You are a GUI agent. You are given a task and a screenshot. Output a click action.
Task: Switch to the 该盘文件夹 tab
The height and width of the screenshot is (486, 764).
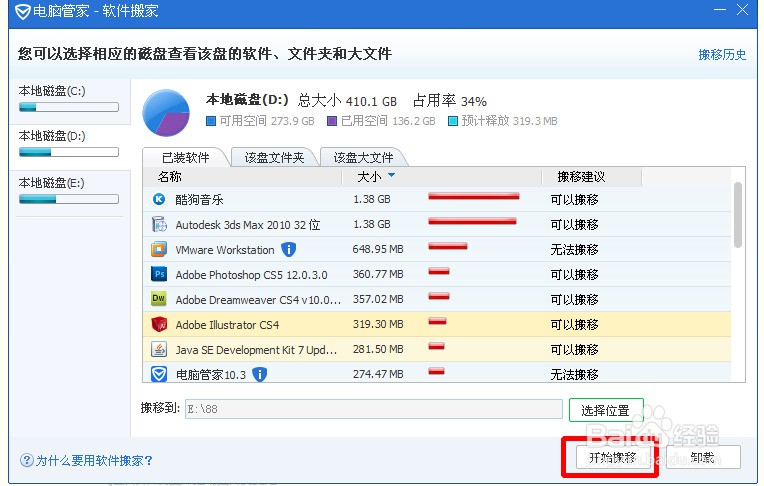click(x=274, y=157)
